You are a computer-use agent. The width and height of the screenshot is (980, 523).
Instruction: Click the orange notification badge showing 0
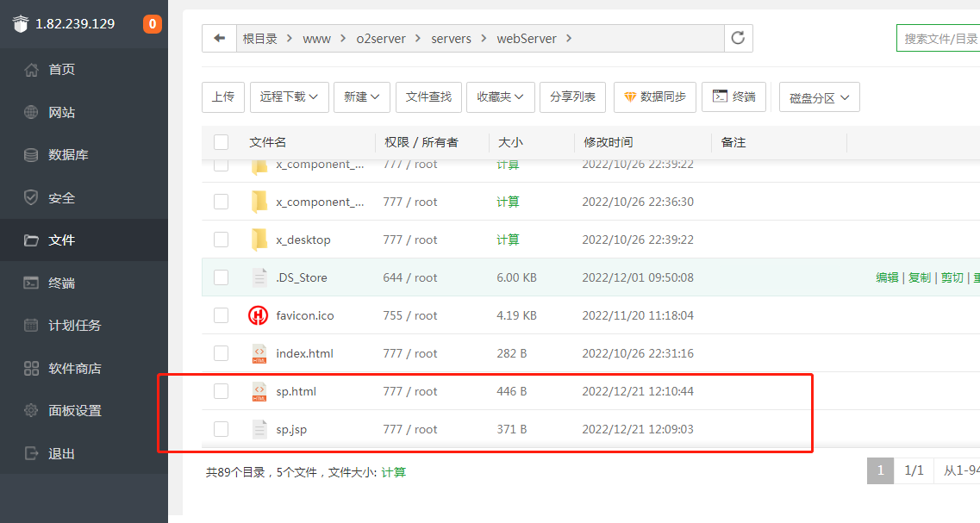(x=152, y=24)
